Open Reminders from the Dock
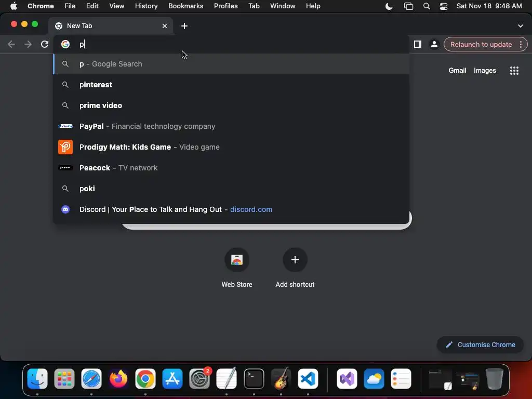This screenshot has height=399, width=532. tap(401, 379)
